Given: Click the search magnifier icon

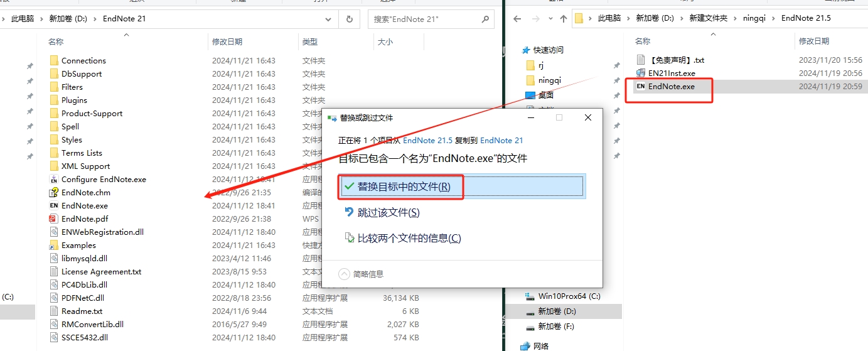Looking at the screenshot, I should [485, 19].
